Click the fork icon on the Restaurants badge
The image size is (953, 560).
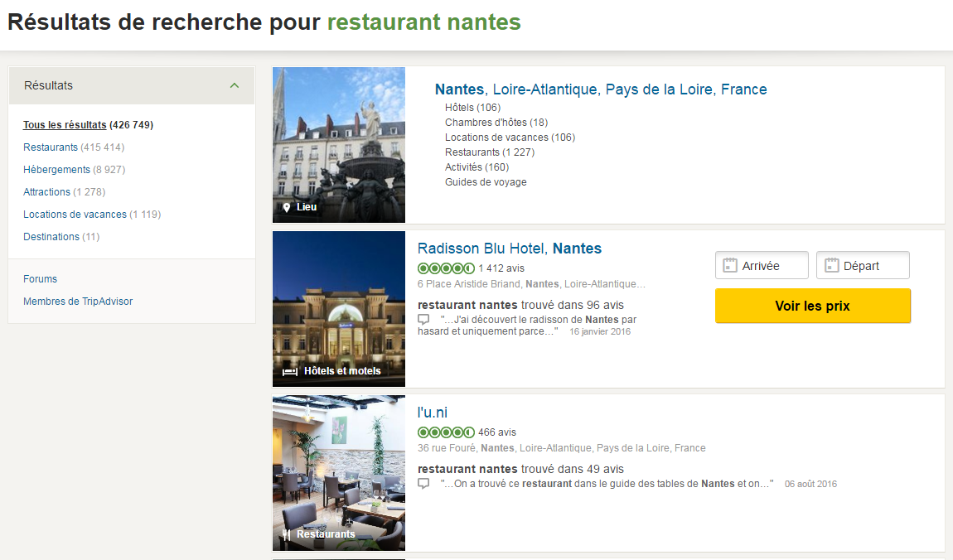click(286, 533)
